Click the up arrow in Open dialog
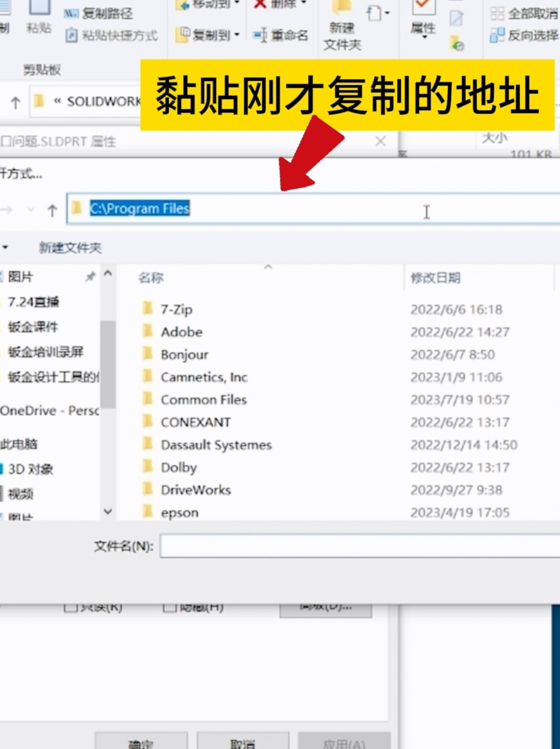This screenshot has width=560, height=749. tap(52, 210)
